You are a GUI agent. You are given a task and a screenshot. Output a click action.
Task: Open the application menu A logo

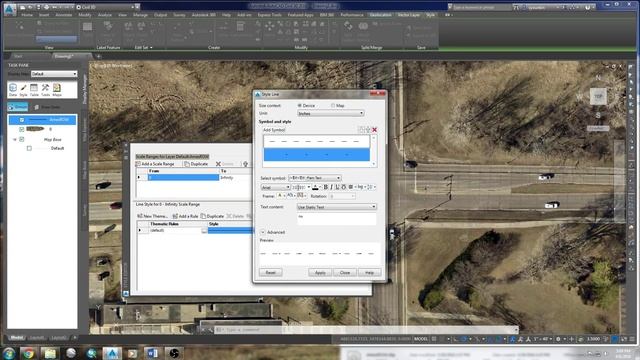(10, 9)
